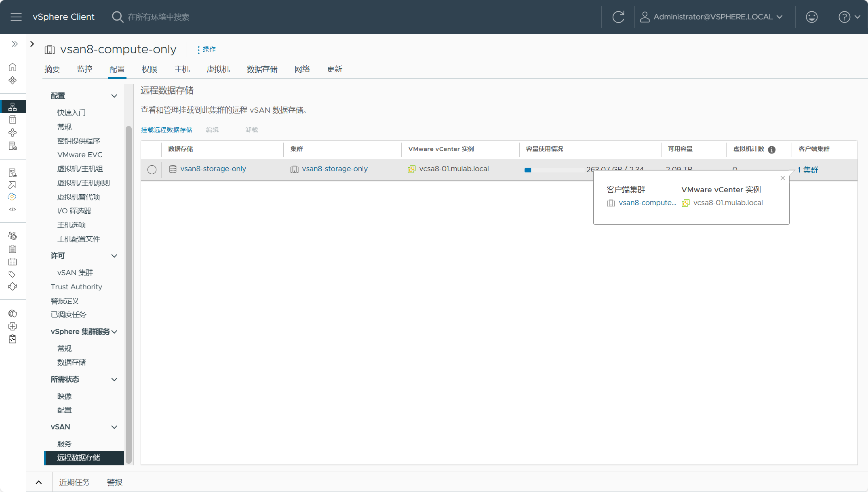868x492 pixels.
Task: Open Inventory hierarchy sidebar icon
Action: (x=13, y=107)
